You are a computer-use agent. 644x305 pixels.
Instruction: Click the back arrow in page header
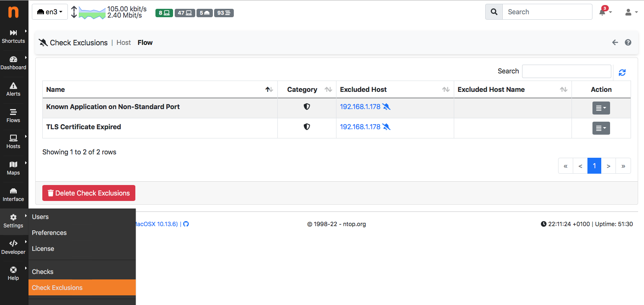click(615, 42)
